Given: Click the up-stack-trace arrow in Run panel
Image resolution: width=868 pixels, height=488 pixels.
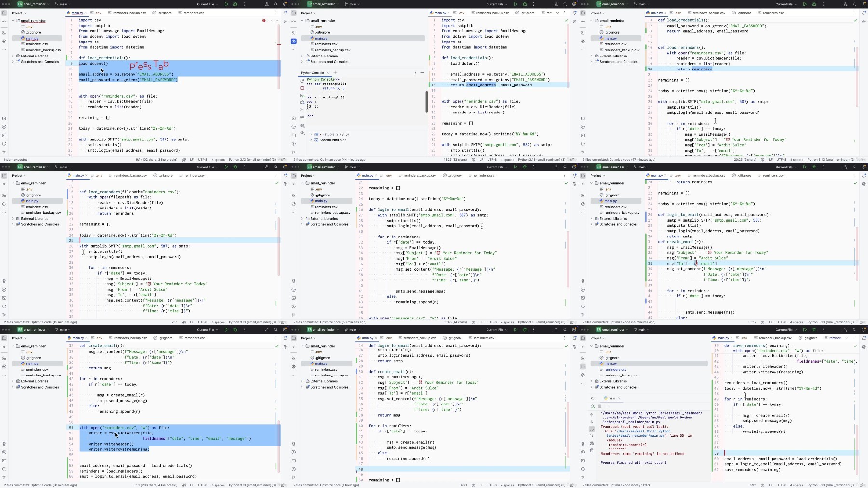Looking at the screenshot, I should (592, 415).
